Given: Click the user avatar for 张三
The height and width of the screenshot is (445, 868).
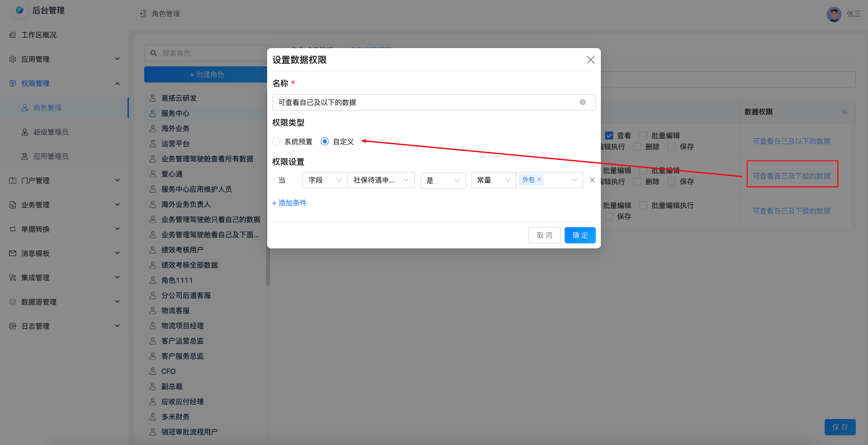Looking at the screenshot, I should pos(834,14).
